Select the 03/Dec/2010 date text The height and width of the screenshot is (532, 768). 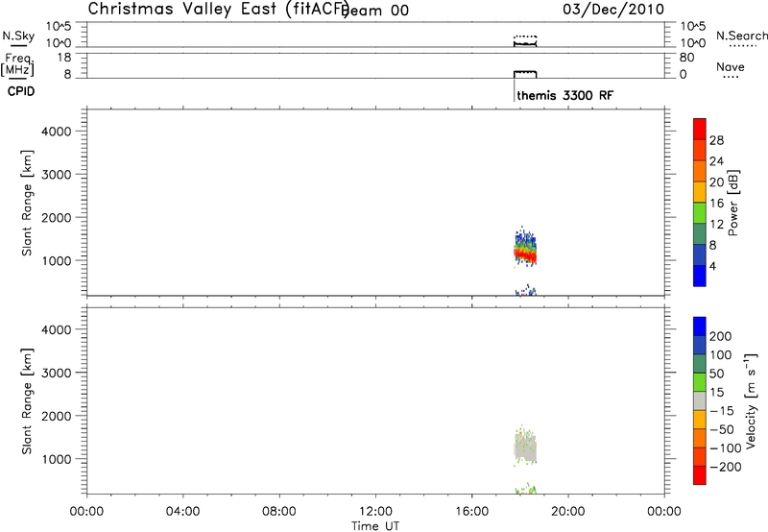pos(613,10)
